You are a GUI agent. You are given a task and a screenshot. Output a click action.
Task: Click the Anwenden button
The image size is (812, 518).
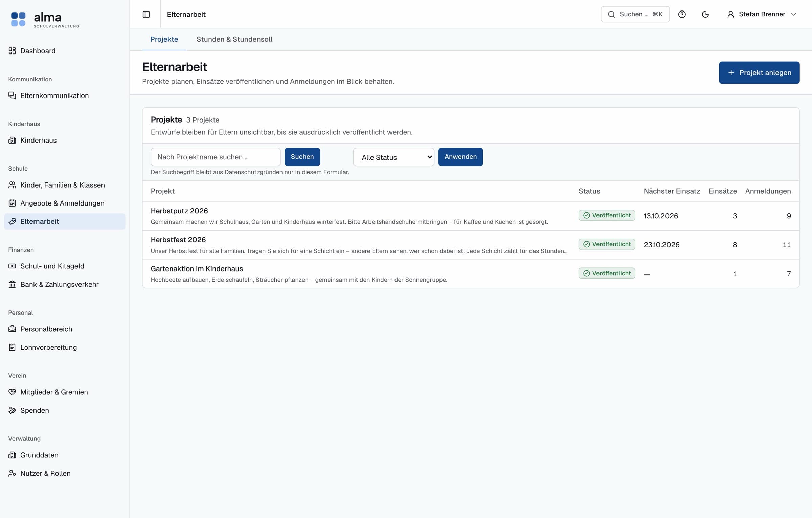click(x=460, y=157)
